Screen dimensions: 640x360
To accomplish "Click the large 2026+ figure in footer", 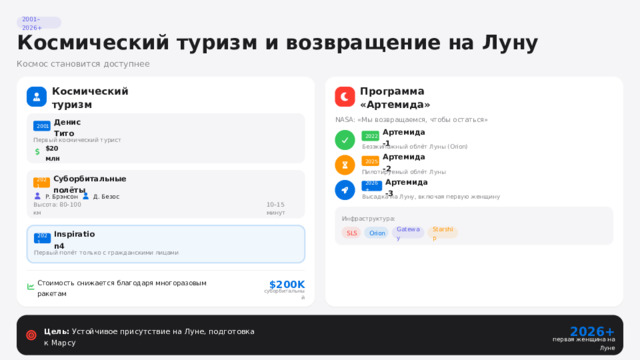I will click(592, 331).
